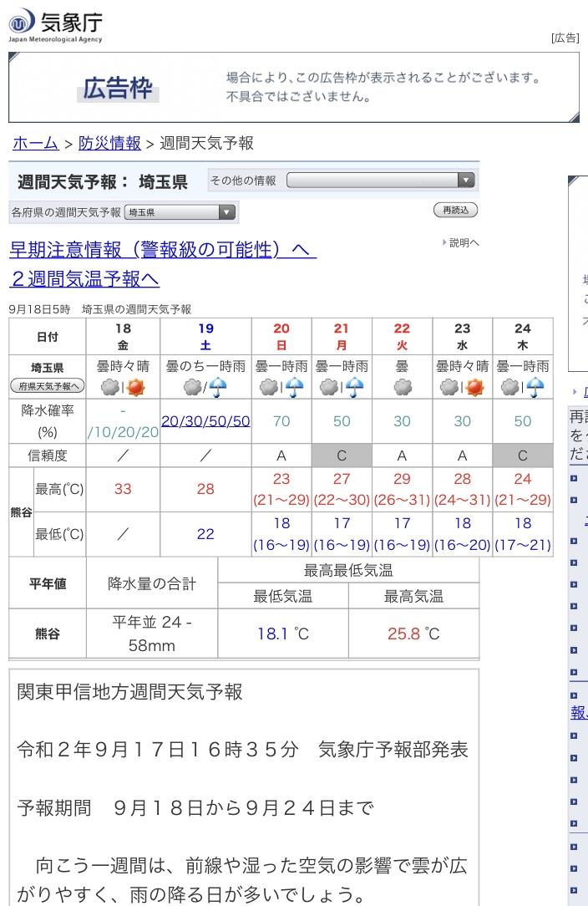The width and height of the screenshot is (588, 906).
Task: Click the 18.1 ℃ normal low value
Action: pos(283,634)
